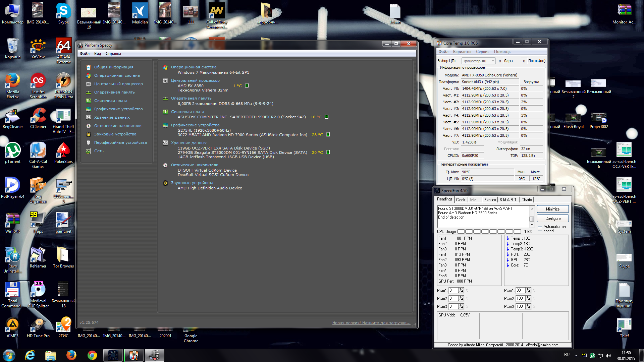Open the Recycle Bin (Корзина) icon
The image size is (644, 362).
click(x=13, y=49)
